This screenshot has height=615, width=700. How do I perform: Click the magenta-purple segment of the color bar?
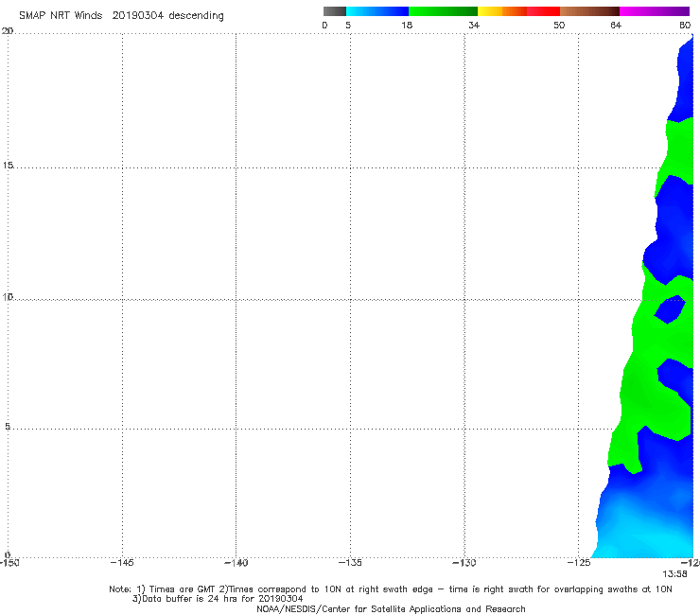coord(655,11)
